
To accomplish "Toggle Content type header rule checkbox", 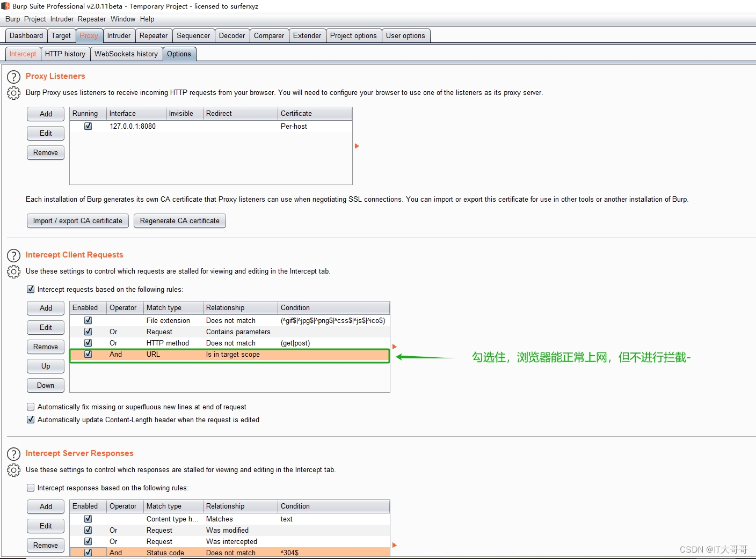I will pyautogui.click(x=88, y=519).
